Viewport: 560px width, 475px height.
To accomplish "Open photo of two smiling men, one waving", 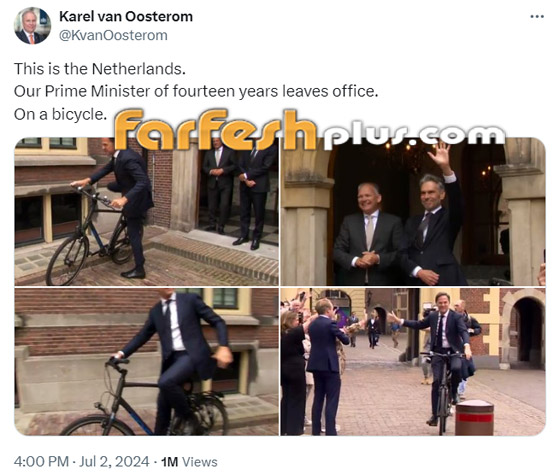I will tap(413, 211).
